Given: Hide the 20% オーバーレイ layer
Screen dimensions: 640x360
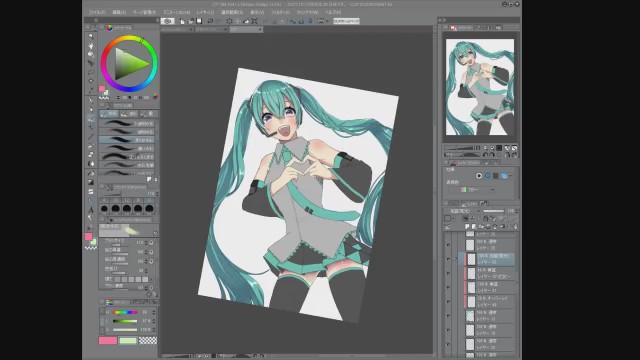Looking at the screenshot, I should click(448, 302).
